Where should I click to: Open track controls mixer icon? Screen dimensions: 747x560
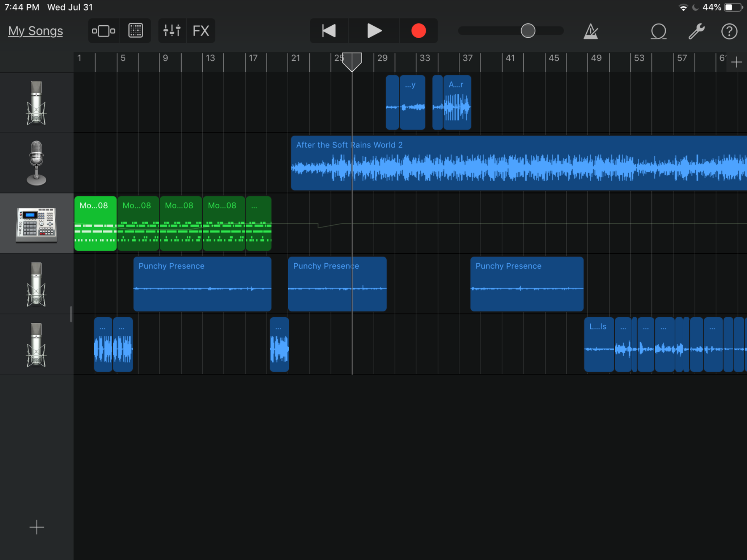click(x=172, y=31)
